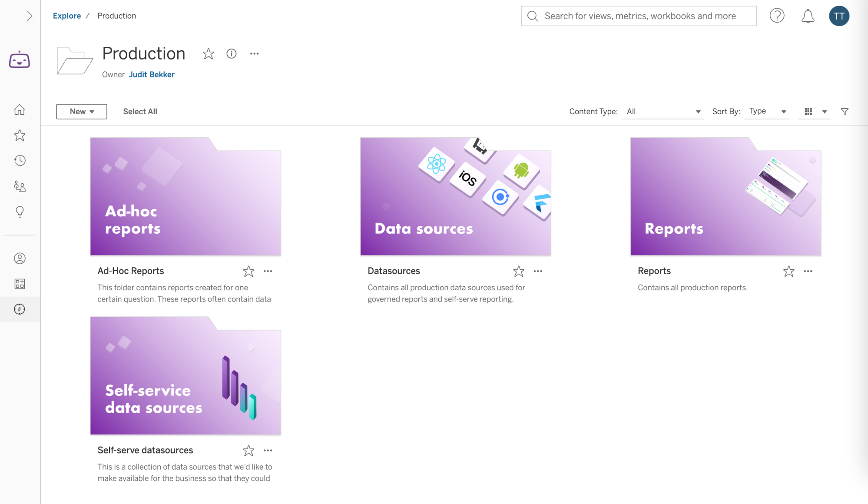868x504 pixels.
Task: Open Recommendations lightbulb icon
Action: 20,212
